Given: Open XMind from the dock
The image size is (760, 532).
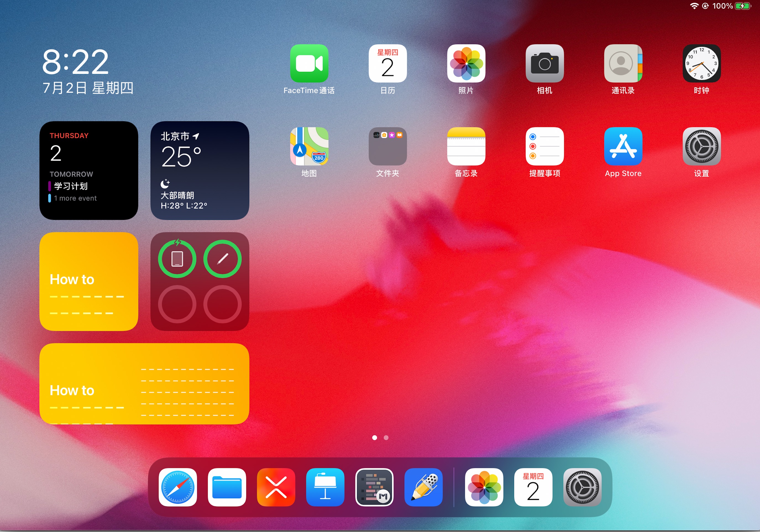Looking at the screenshot, I should tap(276, 487).
